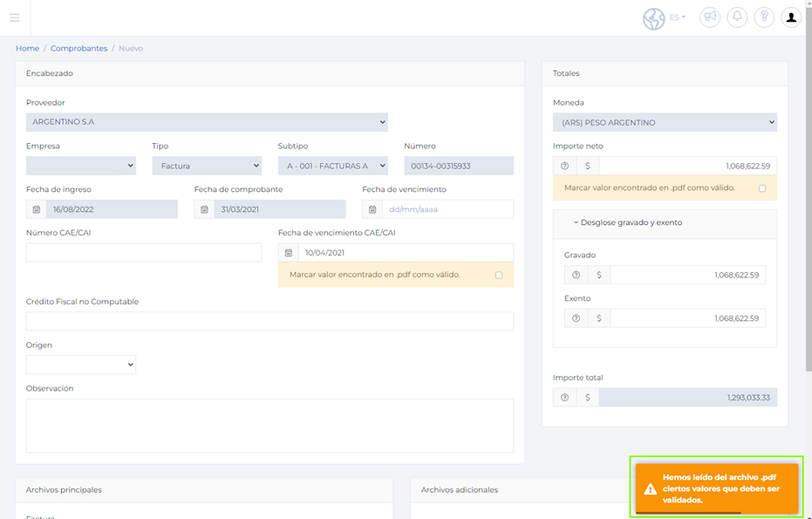
Task: Click the Observación text area
Action: 270,426
